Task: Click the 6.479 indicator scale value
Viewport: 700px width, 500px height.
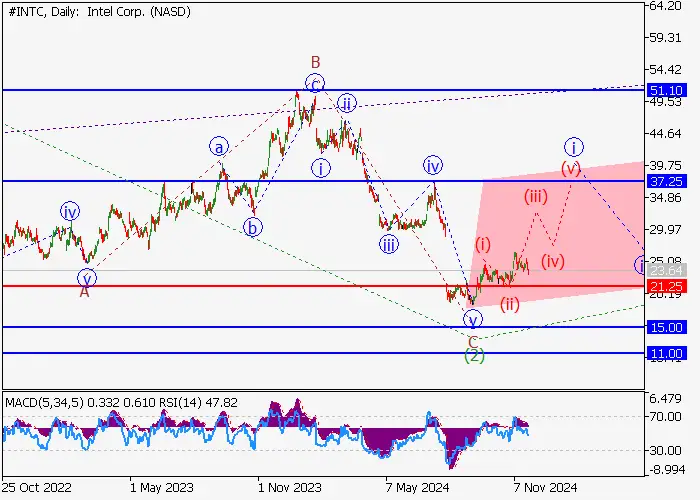Action: coord(666,399)
